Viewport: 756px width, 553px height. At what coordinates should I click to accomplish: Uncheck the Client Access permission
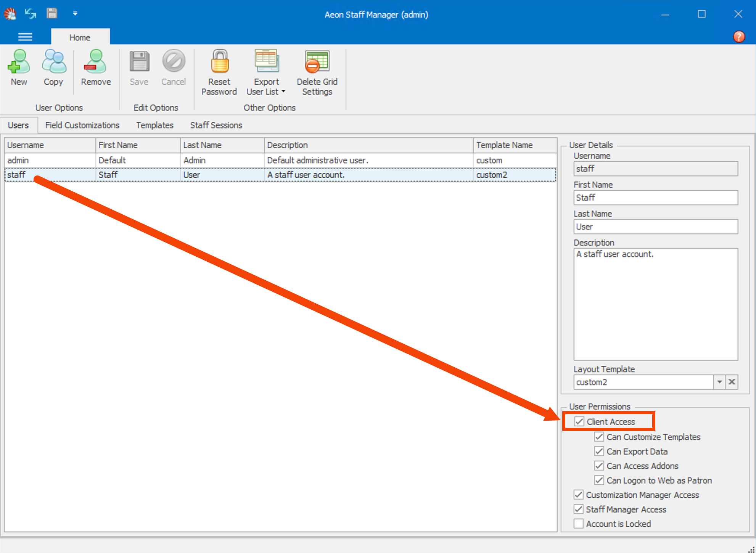click(x=579, y=421)
